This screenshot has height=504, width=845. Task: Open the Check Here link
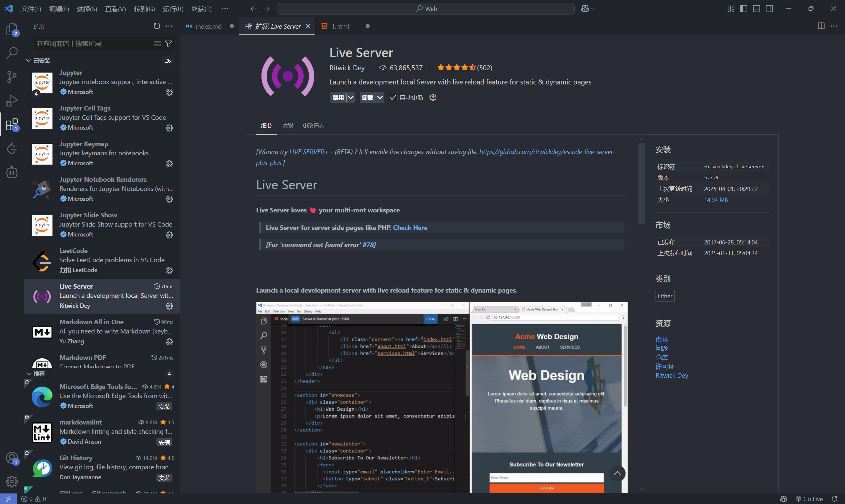click(x=410, y=228)
